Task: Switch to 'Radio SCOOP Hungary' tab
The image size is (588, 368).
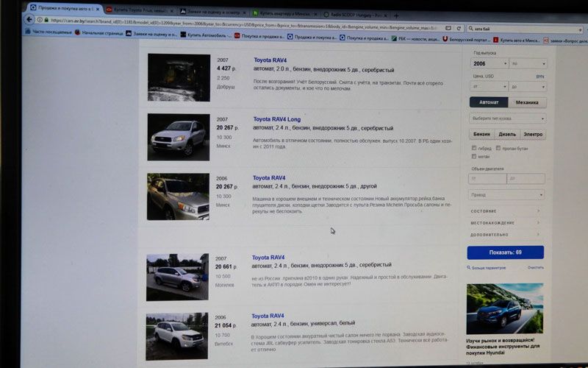Action: click(x=356, y=15)
